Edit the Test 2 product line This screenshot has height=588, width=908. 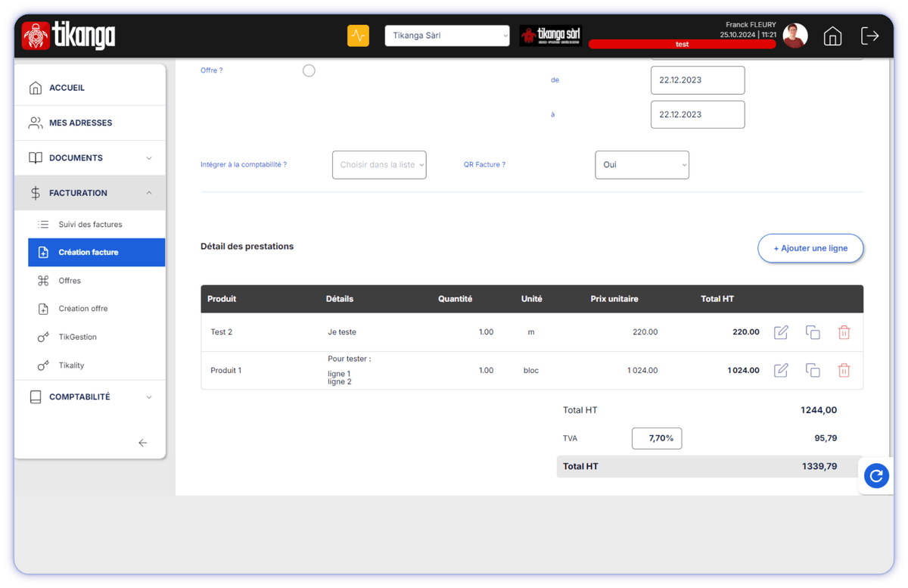coord(781,332)
